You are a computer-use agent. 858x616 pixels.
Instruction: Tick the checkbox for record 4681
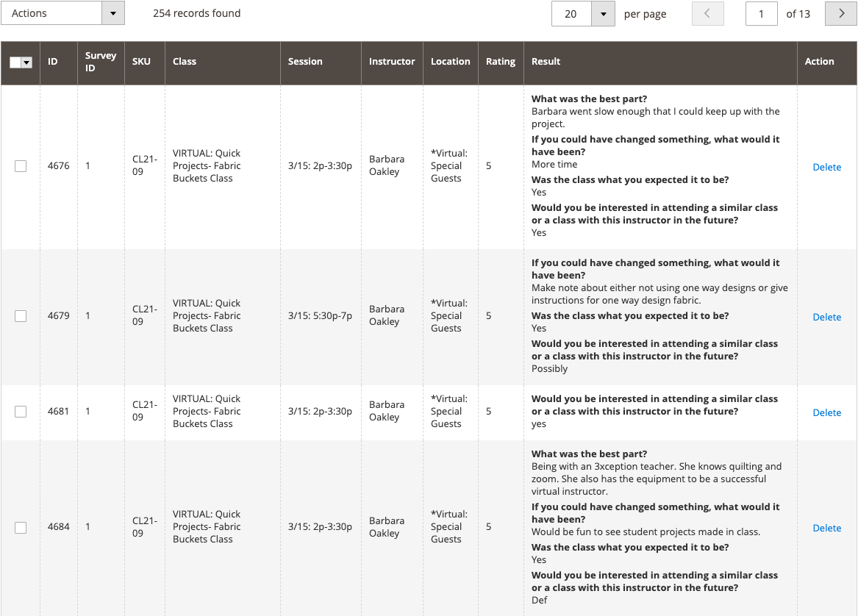pyautogui.click(x=21, y=412)
